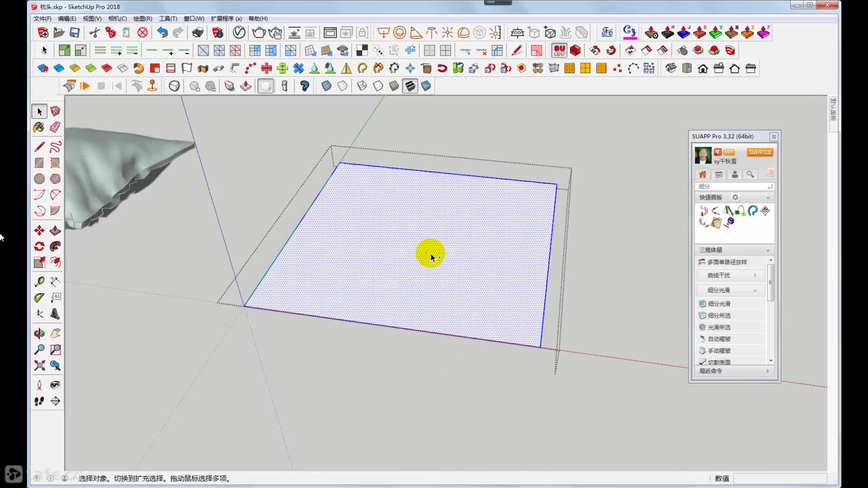868x488 pixels.
Task: Open the 编辑(E) menu
Action: 67,19
